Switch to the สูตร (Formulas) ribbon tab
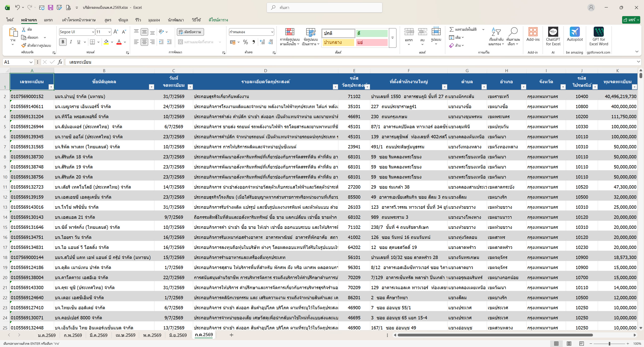 (x=108, y=20)
